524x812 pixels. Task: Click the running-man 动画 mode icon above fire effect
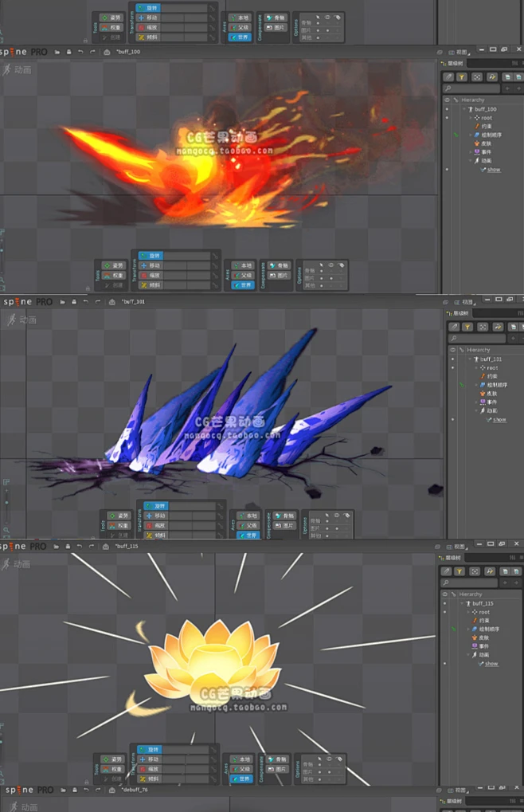(x=8, y=70)
